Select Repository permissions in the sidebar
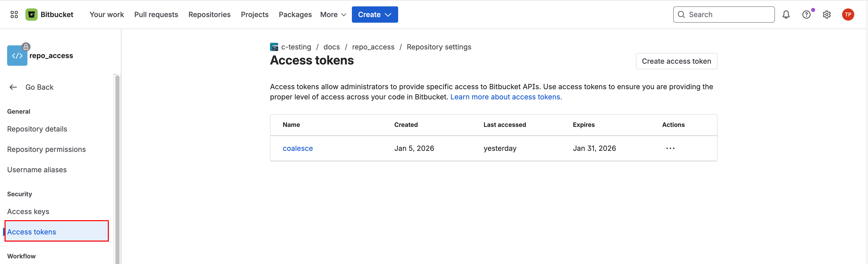This screenshot has width=868, height=264. [46, 149]
